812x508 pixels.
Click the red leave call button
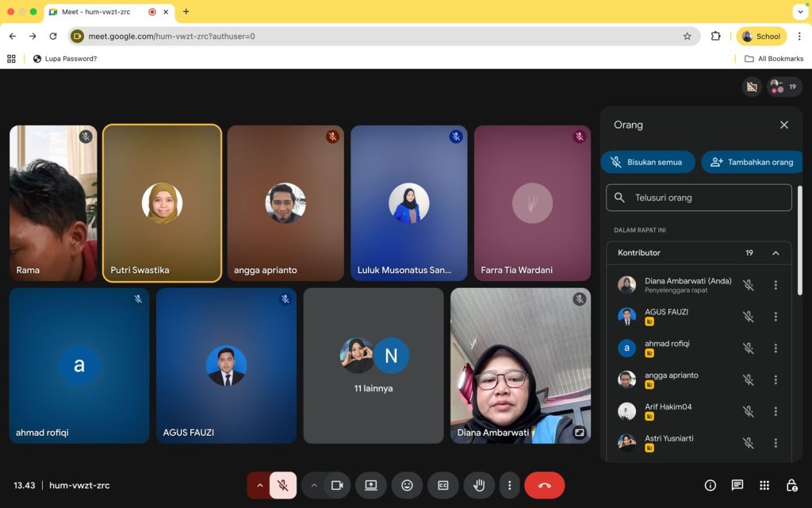(544, 485)
